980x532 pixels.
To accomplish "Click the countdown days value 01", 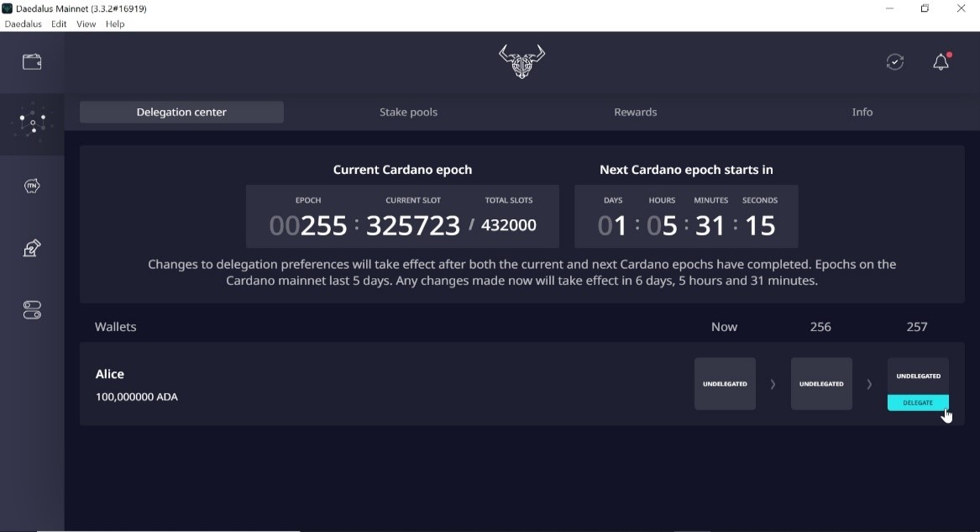I will (612, 225).
